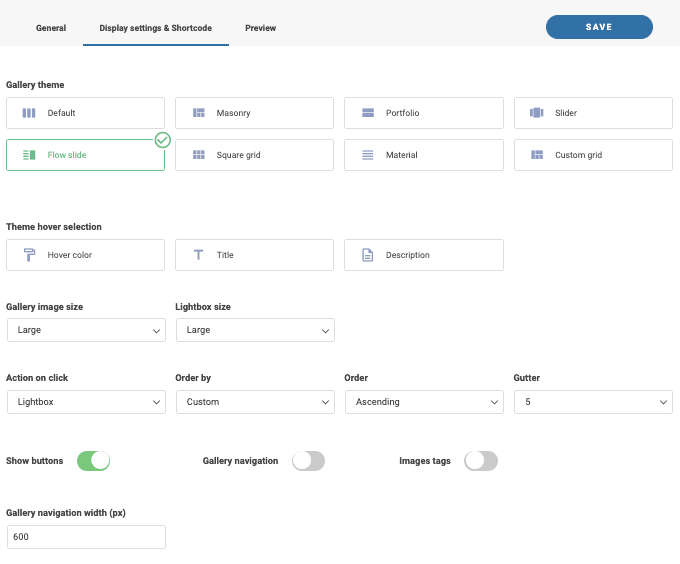Open the Gutter size dropdown
The height and width of the screenshot is (564, 680).
(x=593, y=402)
